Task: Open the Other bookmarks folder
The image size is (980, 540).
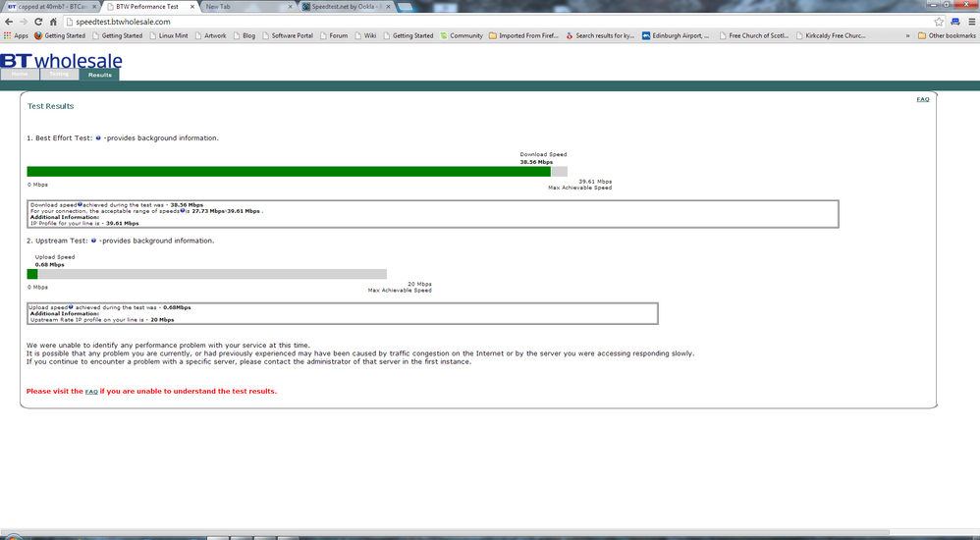Action: click(x=947, y=35)
